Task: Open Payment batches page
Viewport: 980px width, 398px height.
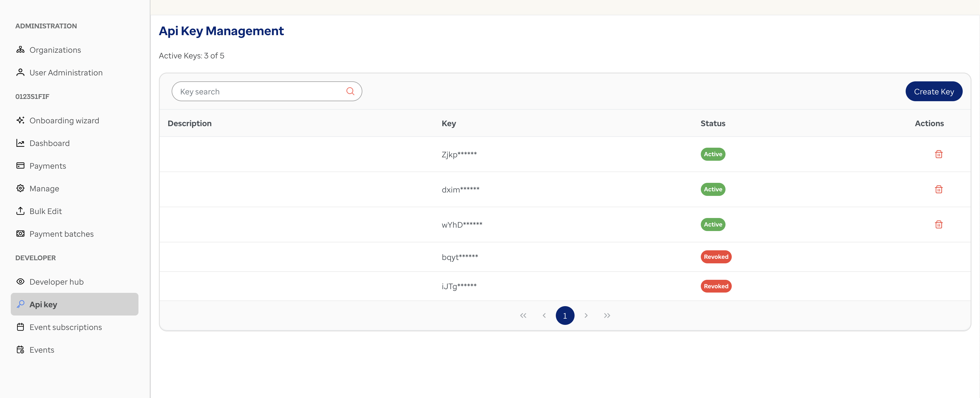Action: pos(61,234)
